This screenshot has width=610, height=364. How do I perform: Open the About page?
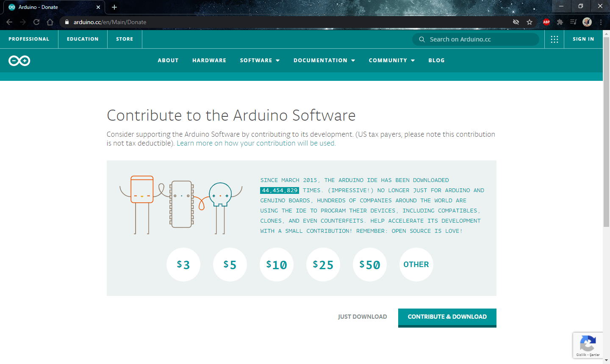(168, 61)
